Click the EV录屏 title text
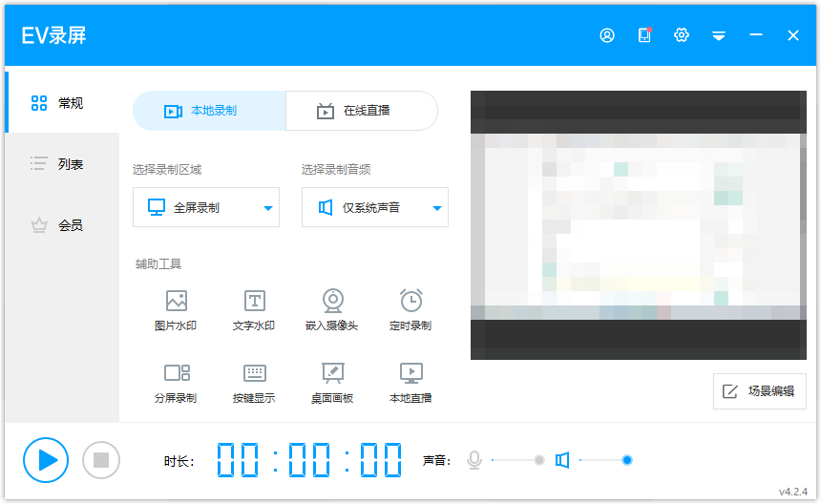The image size is (821, 504). click(53, 35)
